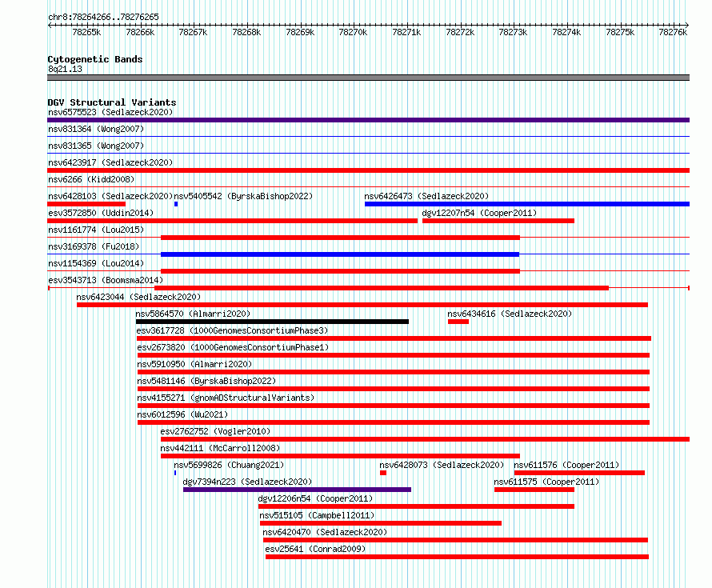
Task: Click the tiny blue nsv5699826 marker
Action: point(175,473)
